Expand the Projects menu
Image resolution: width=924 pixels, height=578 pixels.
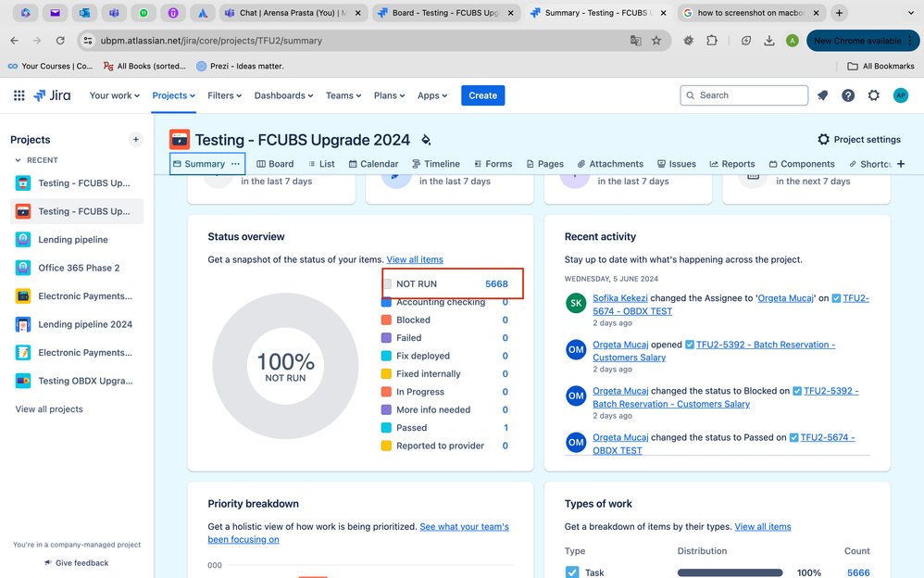173,95
